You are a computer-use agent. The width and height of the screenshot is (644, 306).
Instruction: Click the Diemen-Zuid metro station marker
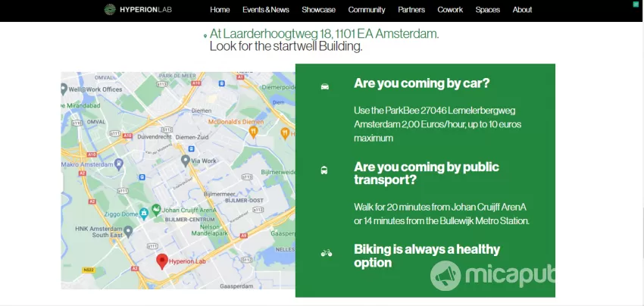coord(191,148)
